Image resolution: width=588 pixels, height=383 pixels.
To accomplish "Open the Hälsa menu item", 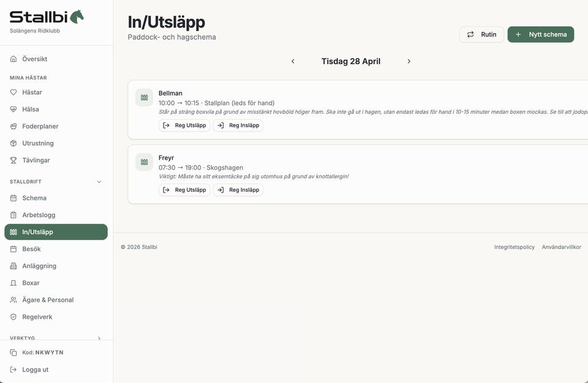I will pos(56,109).
